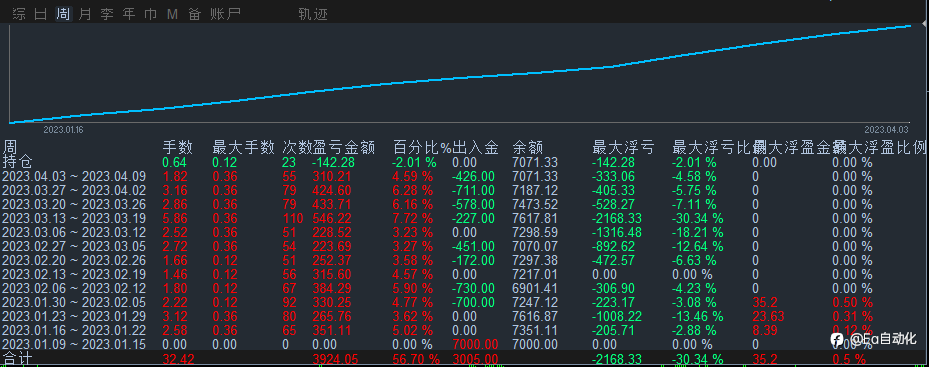The height and width of the screenshot is (367, 929).
Task: Open the 备 notes tab
Action: tap(194, 14)
